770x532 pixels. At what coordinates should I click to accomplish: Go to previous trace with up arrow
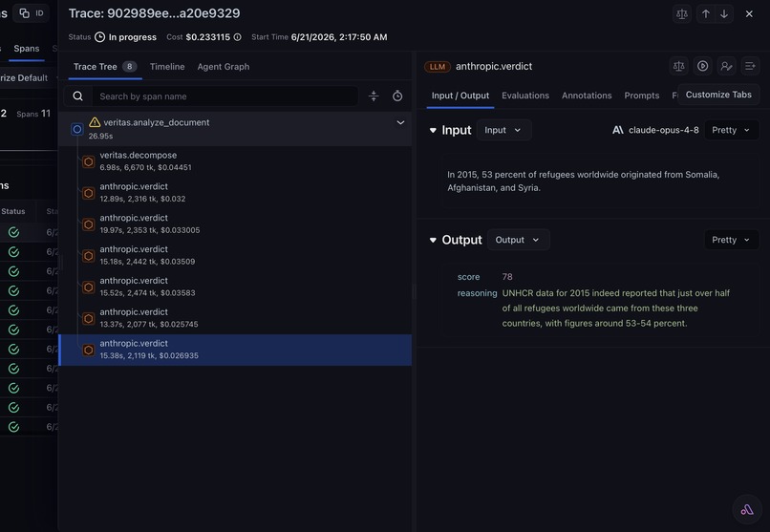click(x=706, y=13)
